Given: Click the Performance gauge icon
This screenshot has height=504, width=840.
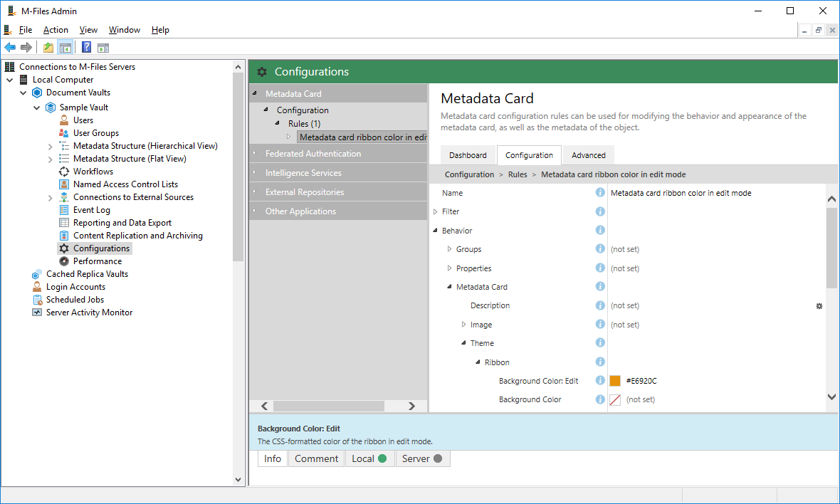Looking at the screenshot, I should (64, 261).
